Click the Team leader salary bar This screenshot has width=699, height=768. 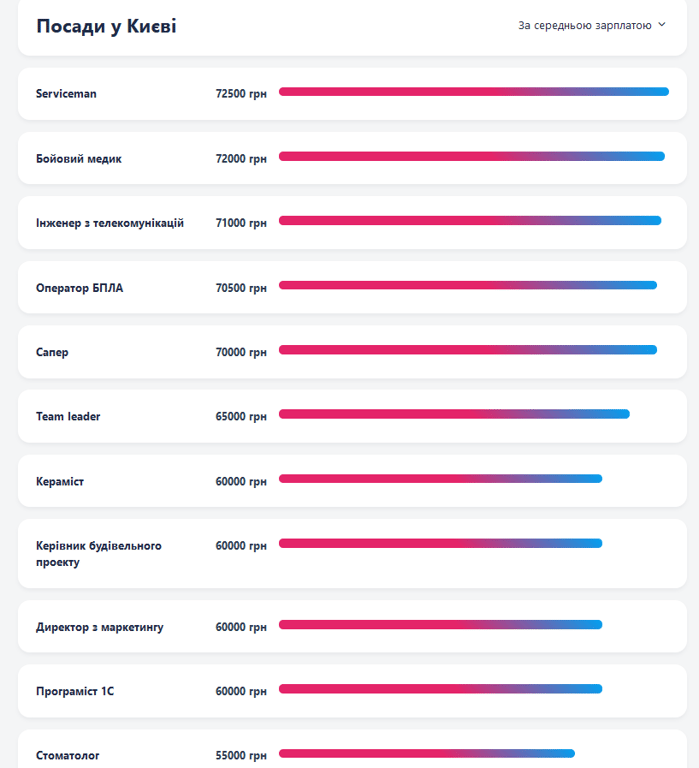[454, 414]
